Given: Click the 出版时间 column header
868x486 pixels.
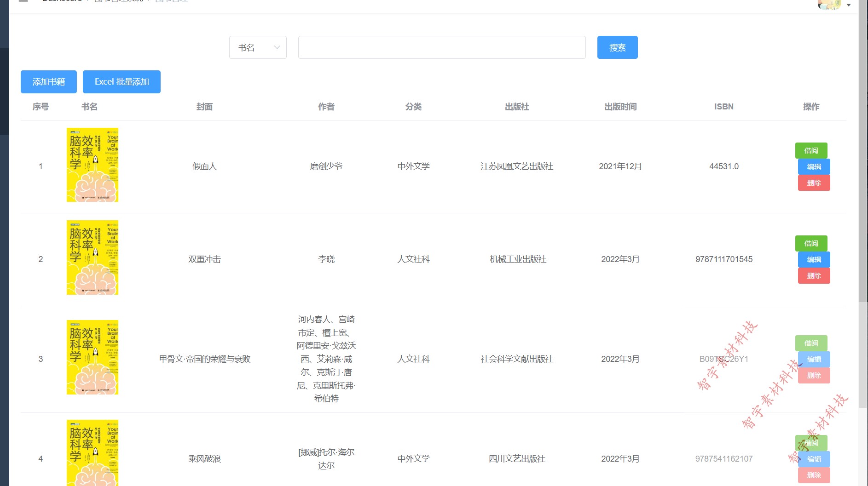Looking at the screenshot, I should [x=620, y=107].
